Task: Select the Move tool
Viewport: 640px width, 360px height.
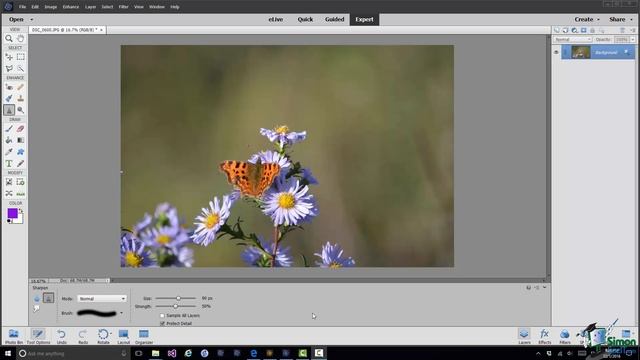Action: pos(9,57)
